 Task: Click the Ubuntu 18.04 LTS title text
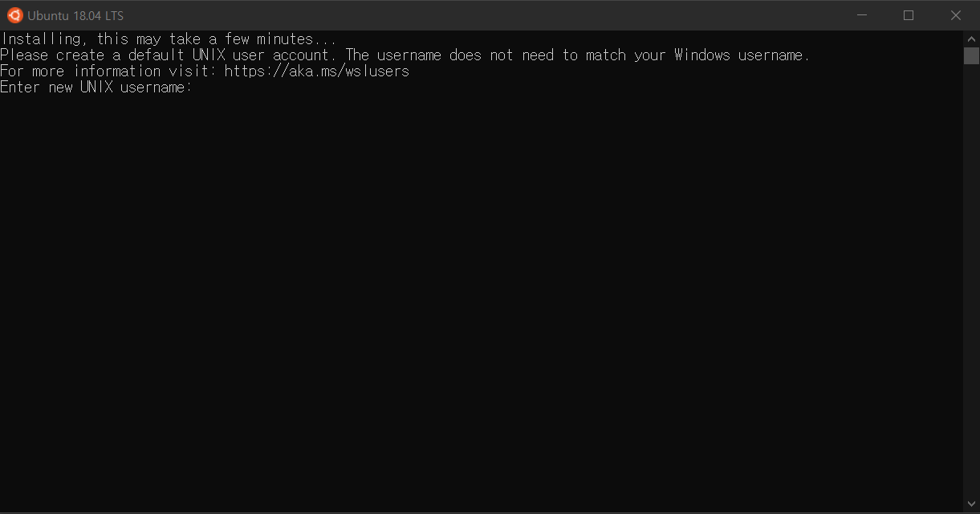(75, 15)
